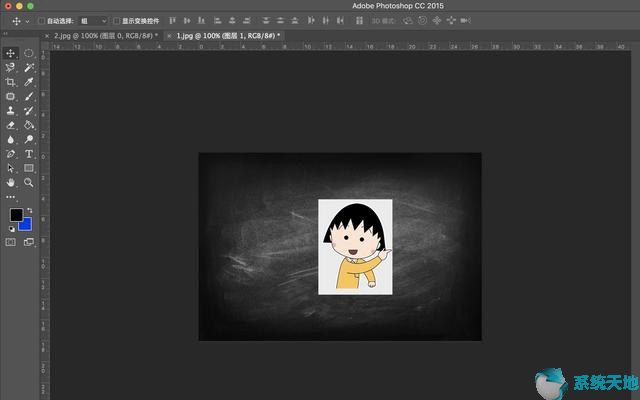This screenshot has height=400, width=640.
Task: Align right edges in options bar
Action: tap(246, 20)
